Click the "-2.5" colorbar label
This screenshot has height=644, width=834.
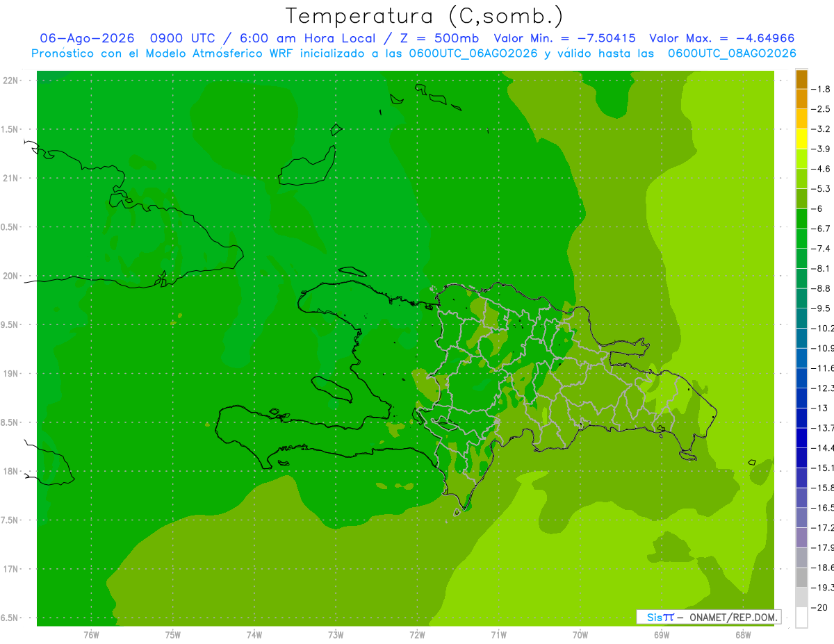(x=821, y=109)
